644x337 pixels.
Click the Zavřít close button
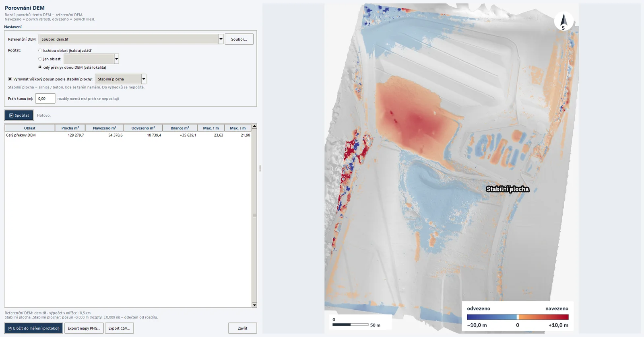coord(242,328)
